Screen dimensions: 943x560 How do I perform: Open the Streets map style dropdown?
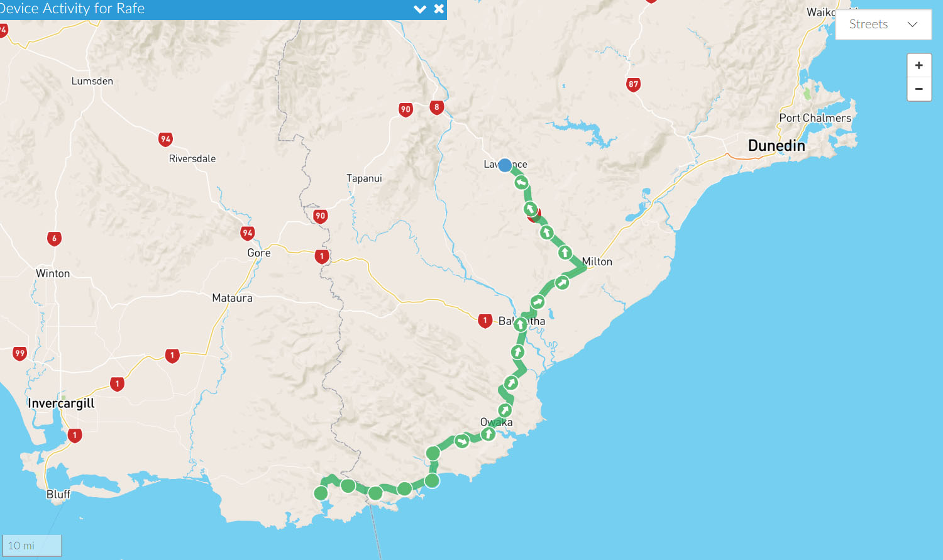[x=883, y=25]
